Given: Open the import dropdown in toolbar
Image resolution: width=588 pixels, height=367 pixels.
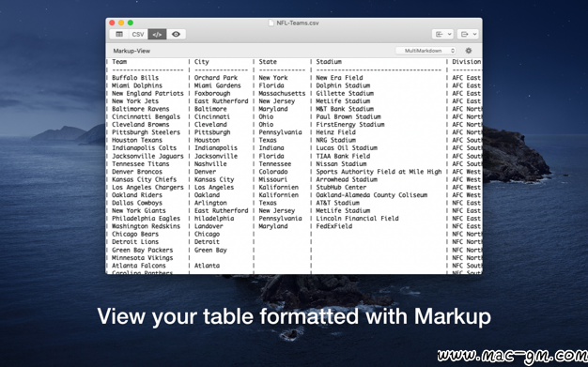Looking at the screenshot, I should 442,34.
